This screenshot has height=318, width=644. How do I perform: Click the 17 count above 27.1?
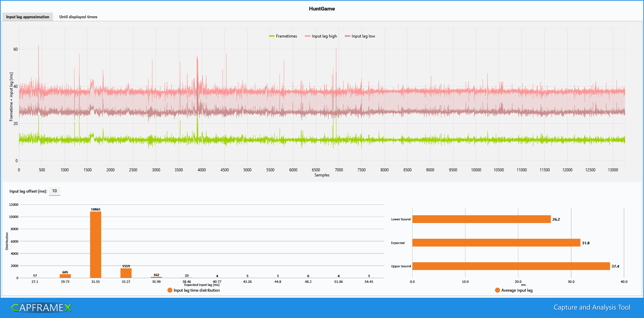pos(35,276)
